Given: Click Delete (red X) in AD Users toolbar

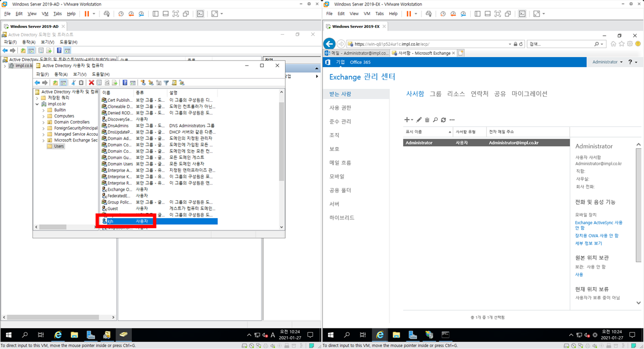Looking at the screenshot, I should [x=91, y=83].
